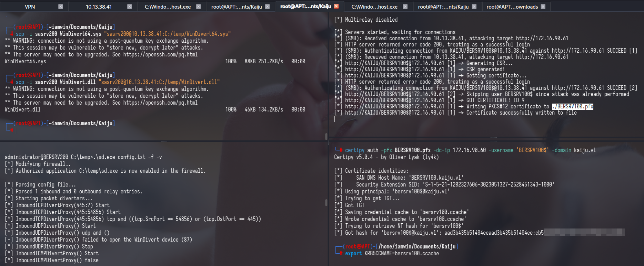Click the 'Certipy v5.0.4 - by Oliver Lyak' line
644x266 pixels.
pos(386,157)
